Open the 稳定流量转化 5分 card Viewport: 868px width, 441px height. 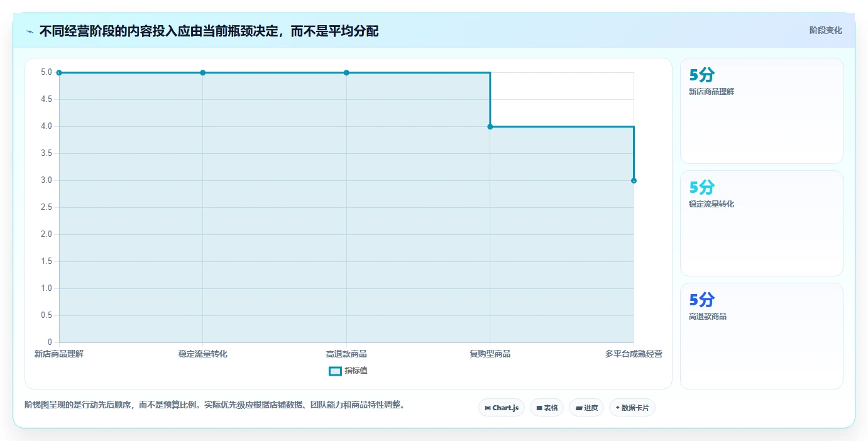pos(761,223)
